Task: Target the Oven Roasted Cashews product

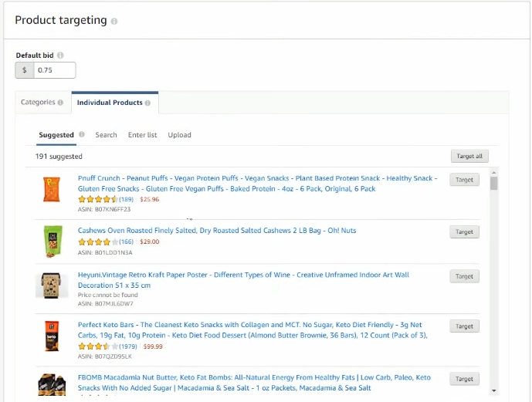Action: click(x=464, y=231)
